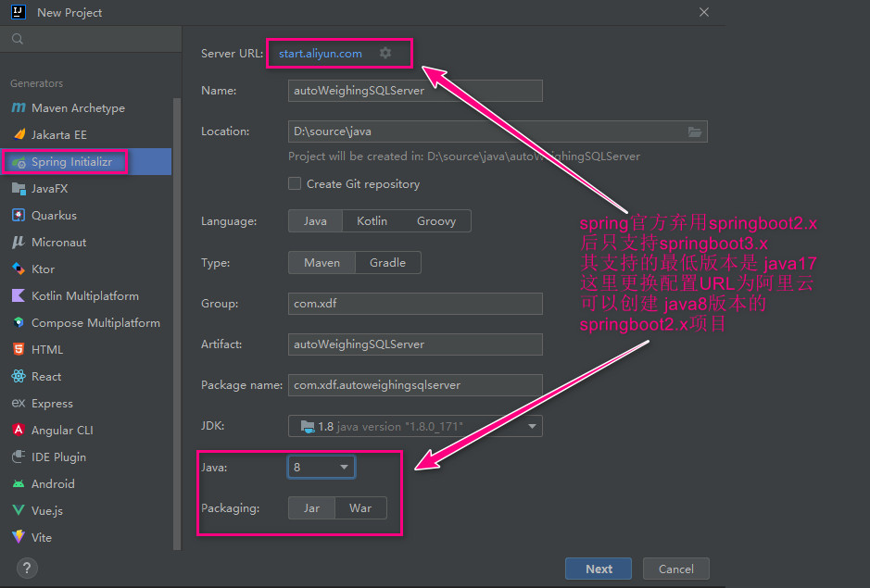Select Micronaut generator label
This screenshot has height=588, width=870.
58,243
